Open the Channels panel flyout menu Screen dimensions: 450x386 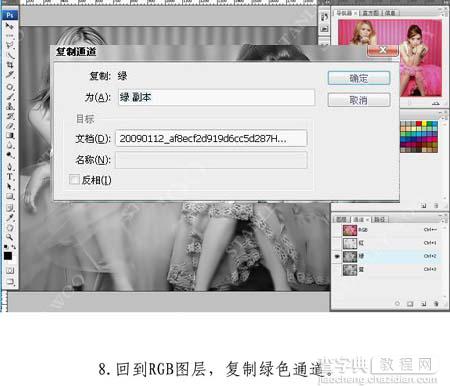coord(444,220)
